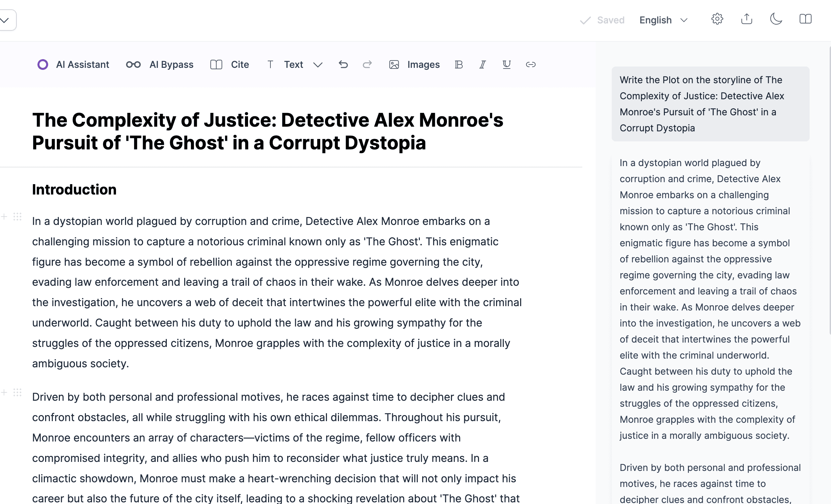Open the Cite book icon
The width and height of the screenshot is (831, 504).
click(216, 65)
